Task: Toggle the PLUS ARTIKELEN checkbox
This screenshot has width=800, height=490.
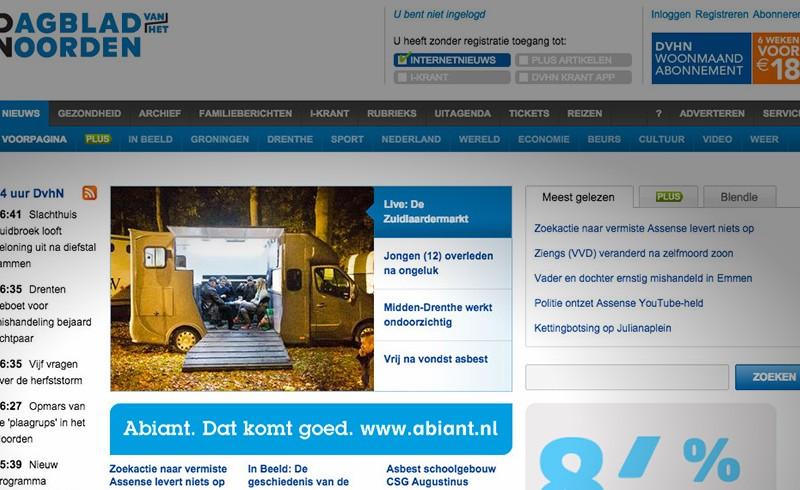Action: pos(523,60)
